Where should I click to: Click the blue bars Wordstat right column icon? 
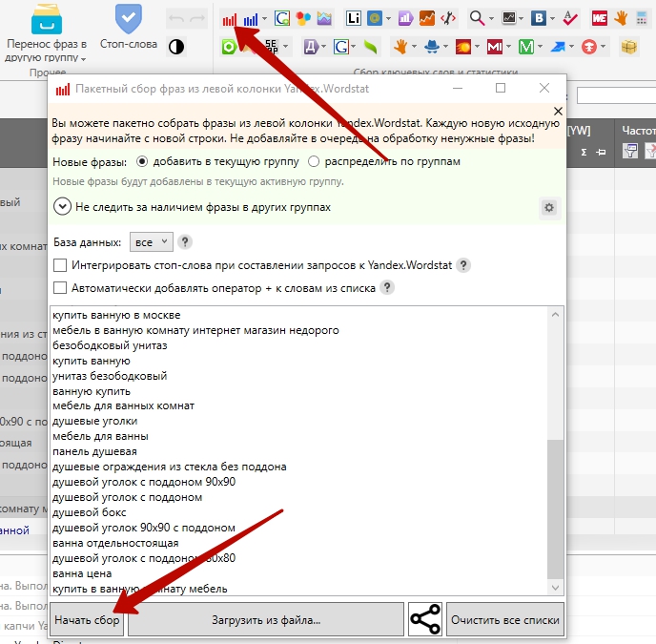click(x=251, y=19)
